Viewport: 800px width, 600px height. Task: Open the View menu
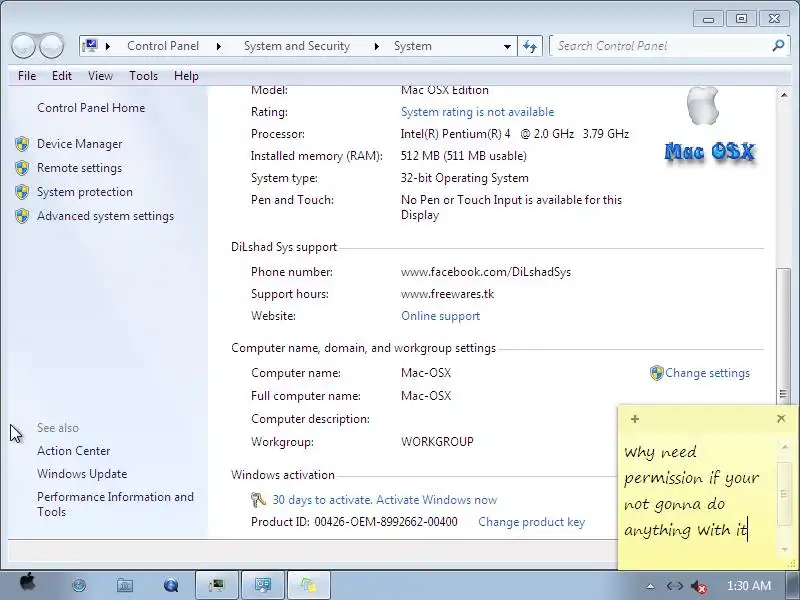(x=100, y=76)
